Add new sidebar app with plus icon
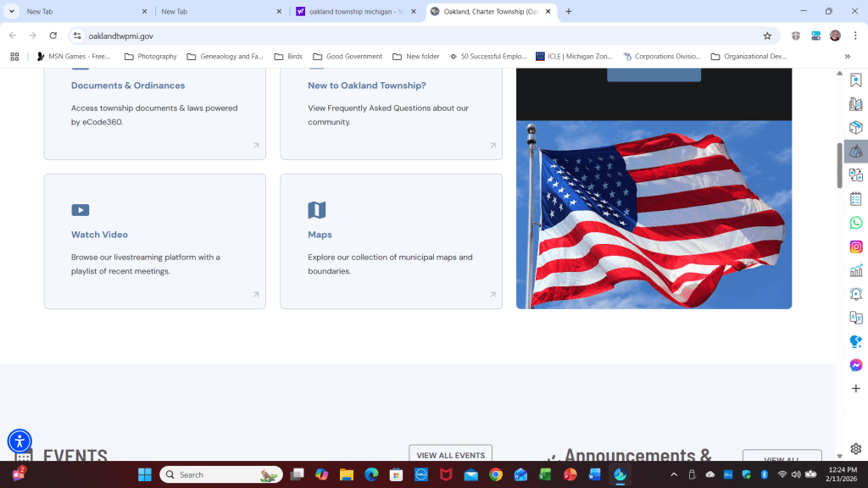Viewport: 868px width, 488px height. 856,388
